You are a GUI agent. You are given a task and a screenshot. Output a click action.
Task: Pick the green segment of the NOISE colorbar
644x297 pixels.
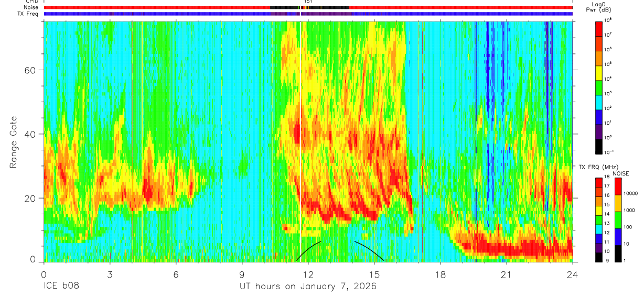coord(618,220)
